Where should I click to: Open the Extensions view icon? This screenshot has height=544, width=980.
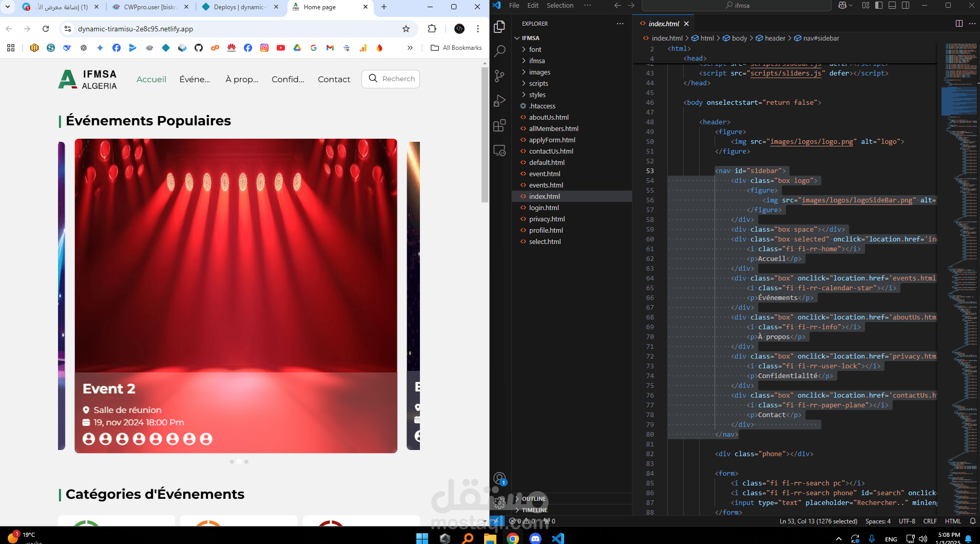(499, 126)
